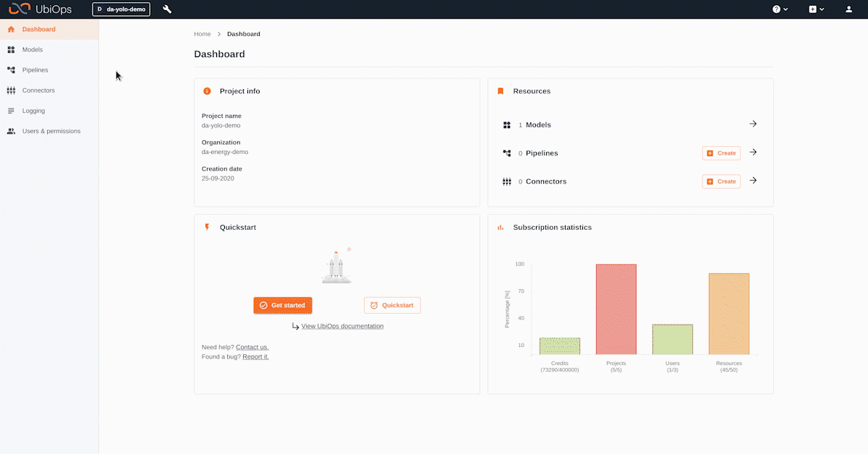The width and height of the screenshot is (868, 454).
Task: Click the Dashboard home icon in sidebar
Action: 11,30
